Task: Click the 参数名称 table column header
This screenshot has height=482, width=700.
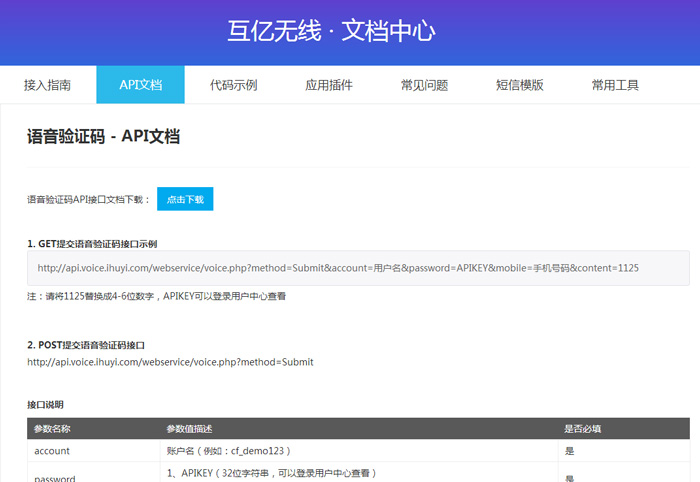Action: 52,428
